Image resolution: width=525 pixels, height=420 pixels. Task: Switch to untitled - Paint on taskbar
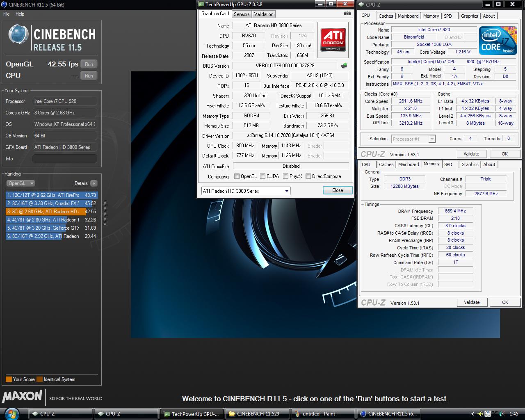pos(323,414)
